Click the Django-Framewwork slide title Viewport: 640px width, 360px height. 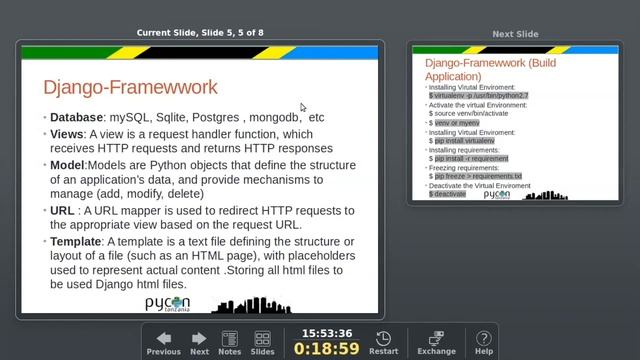(x=130, y=87)
